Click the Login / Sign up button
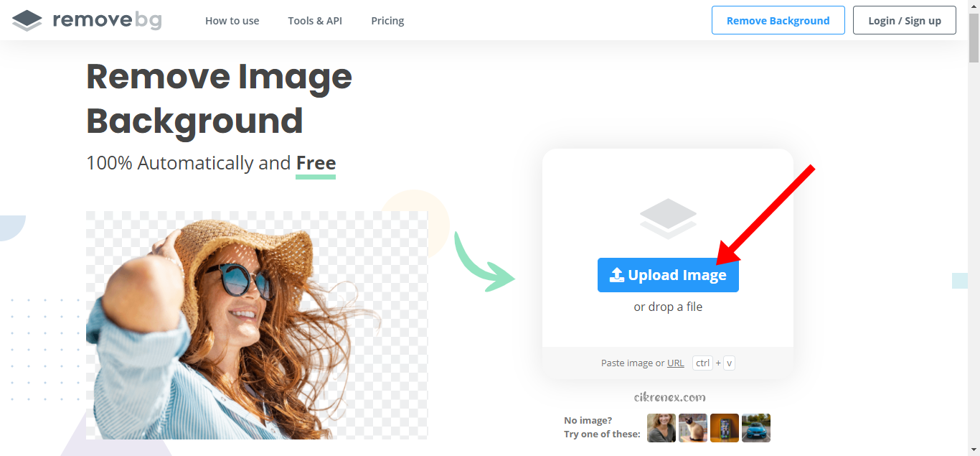This screenshot has width=980, height=456. tap(904, 20)
